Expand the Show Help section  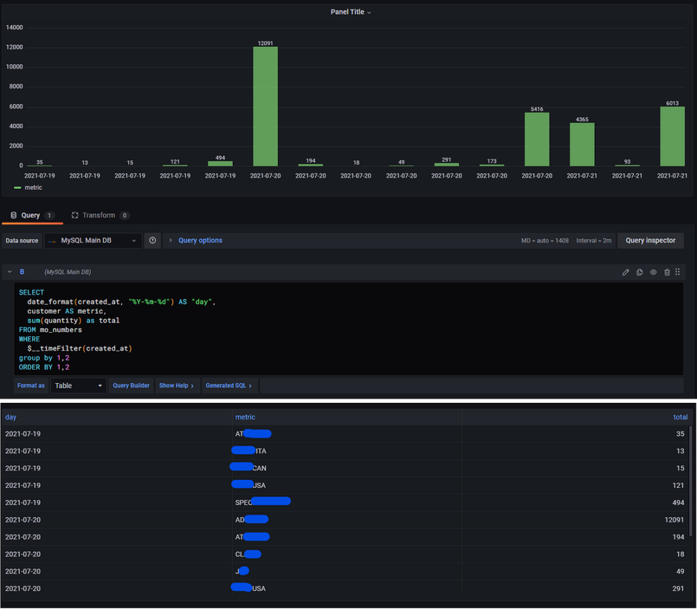click(x=176, y=386)
